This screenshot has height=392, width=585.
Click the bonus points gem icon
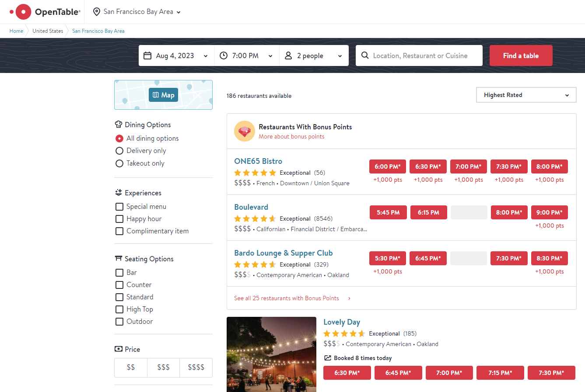(x=244, y=131)
